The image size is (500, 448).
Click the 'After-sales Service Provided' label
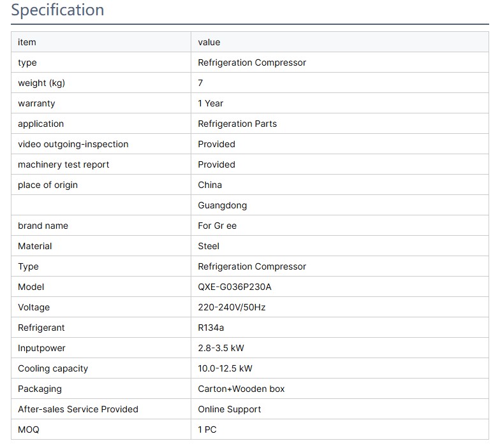(78, 409)
